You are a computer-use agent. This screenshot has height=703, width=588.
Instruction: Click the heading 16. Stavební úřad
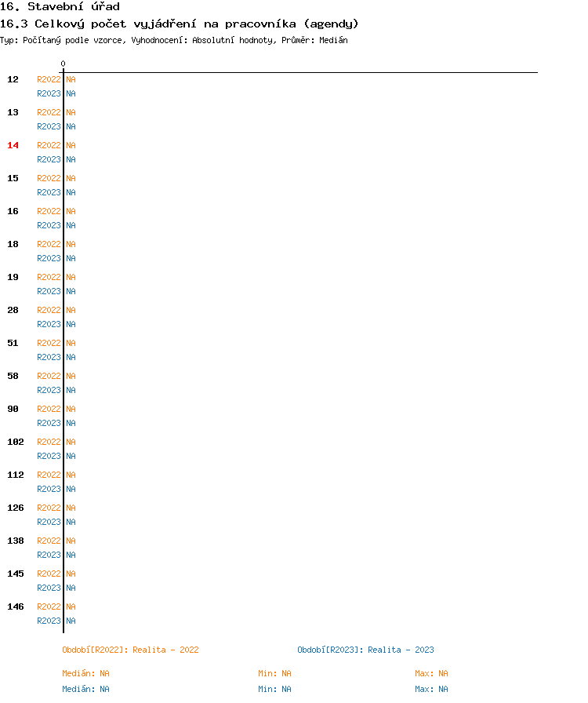click(60, 7)
